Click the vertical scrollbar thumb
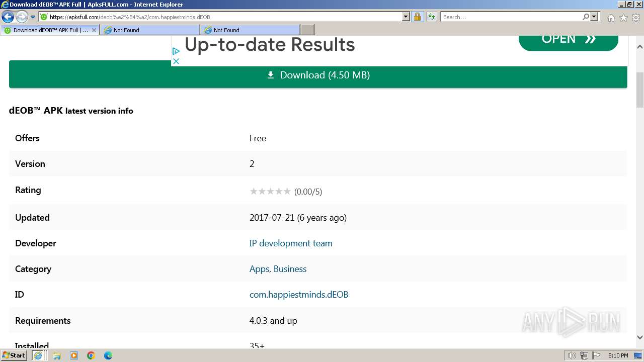This screenshot has width=644, height=362. coord(640,90)
